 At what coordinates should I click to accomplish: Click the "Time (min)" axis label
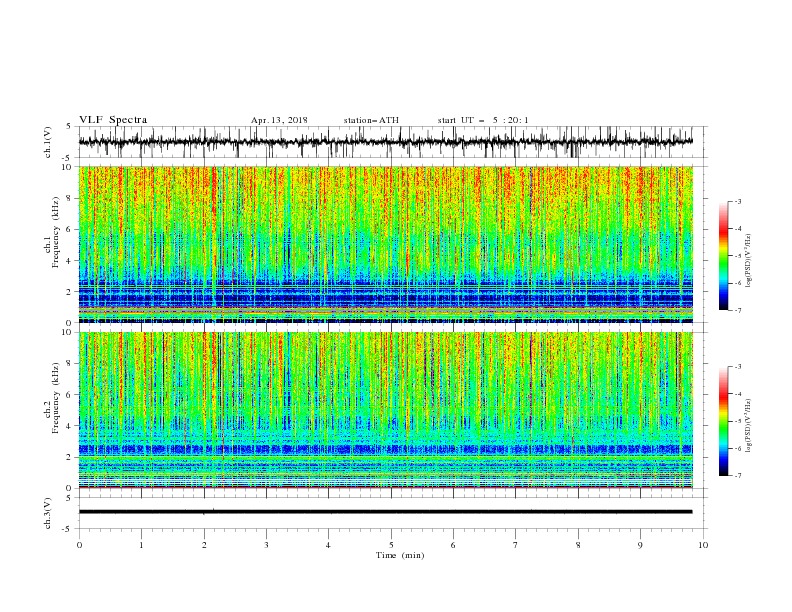coord(400,555)
